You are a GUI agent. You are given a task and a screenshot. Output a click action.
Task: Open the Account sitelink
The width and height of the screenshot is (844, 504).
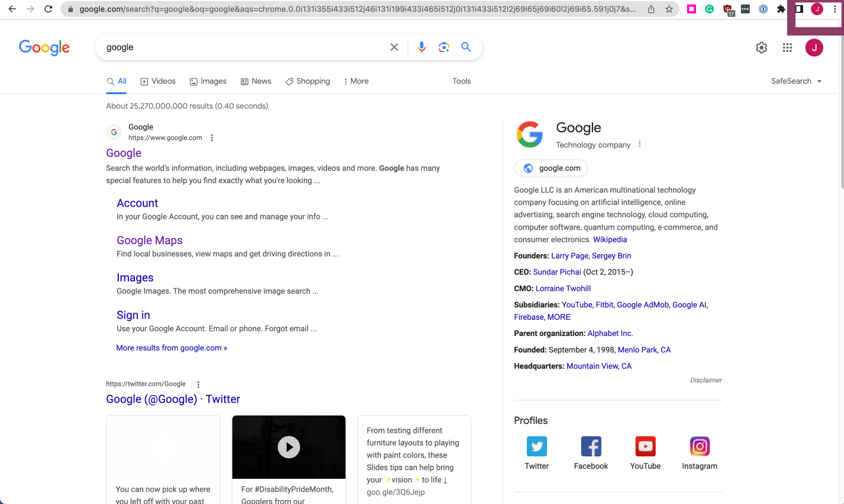(137, 203)
